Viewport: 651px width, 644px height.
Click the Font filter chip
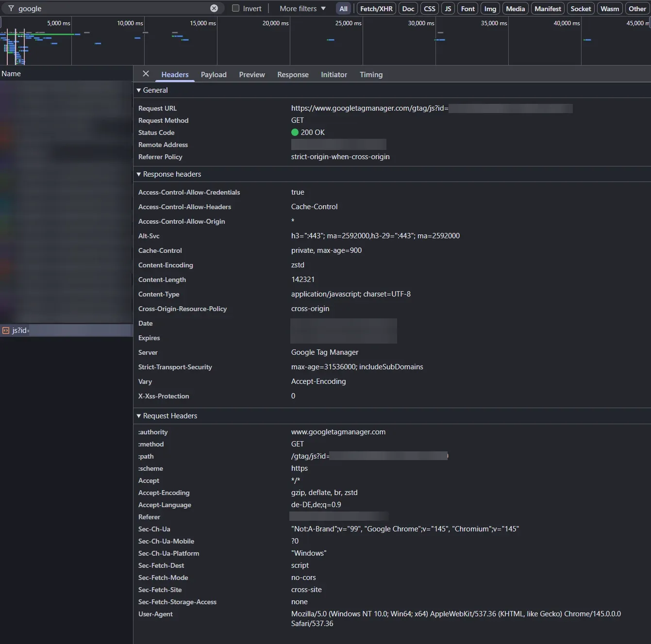click(x=467, y=8)
